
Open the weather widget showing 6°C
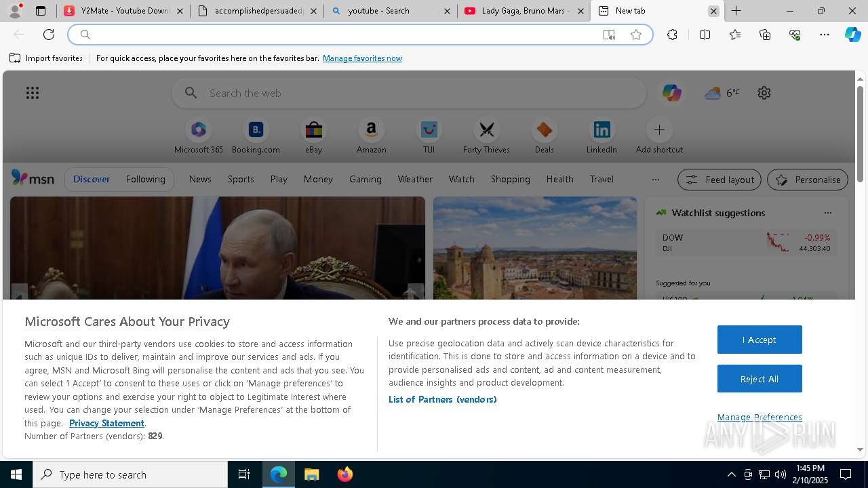(x=722, y=93)
